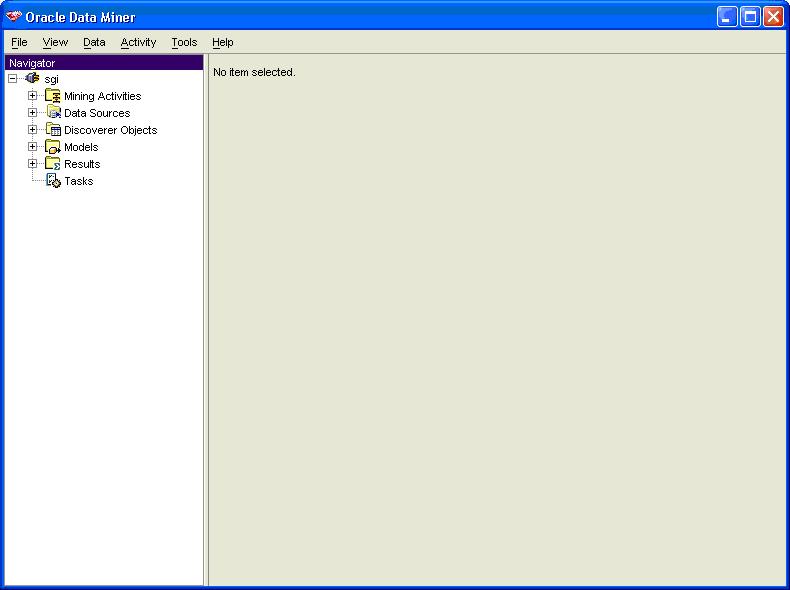
Task: Open the Data menu
Action: pyautogui.click(x=94, y=42)
